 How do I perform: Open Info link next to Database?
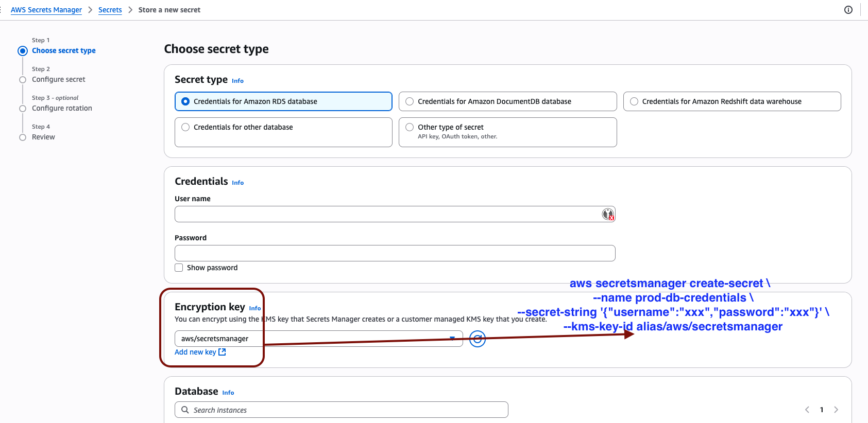[228, 393]
